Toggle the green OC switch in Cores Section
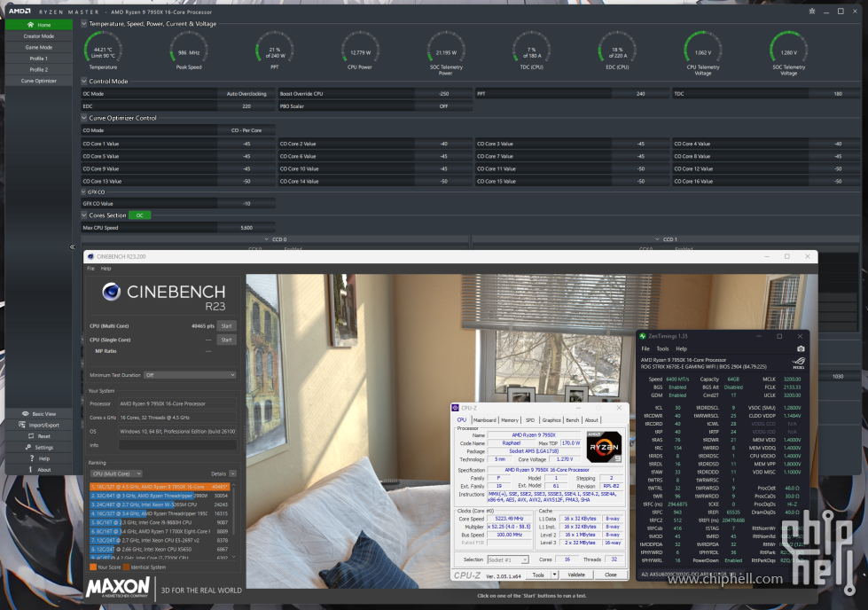This screenshot has width=868, height=610. point(139,215)
